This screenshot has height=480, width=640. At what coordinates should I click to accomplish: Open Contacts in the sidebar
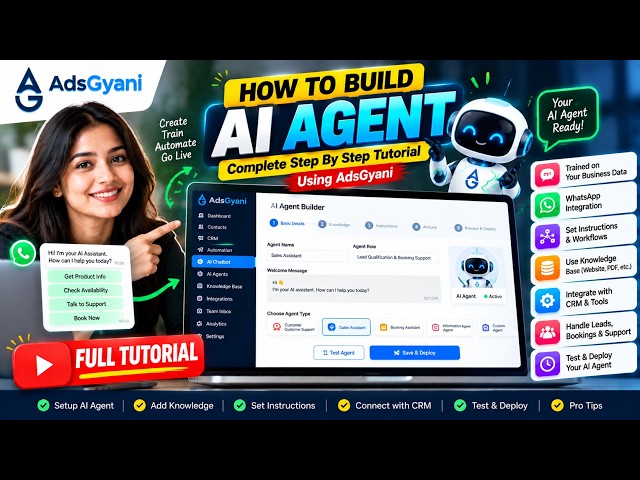(x=217, y=227)
